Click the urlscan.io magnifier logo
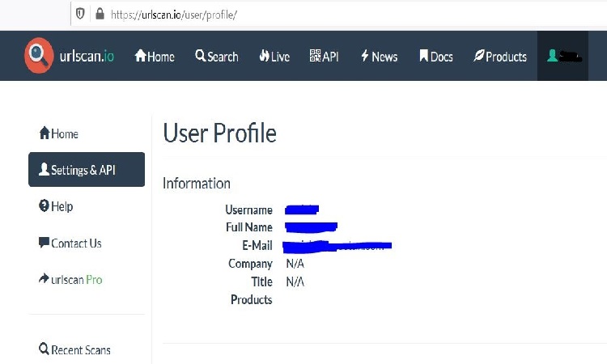The image size is (607, 364). (x=39, y=55)
